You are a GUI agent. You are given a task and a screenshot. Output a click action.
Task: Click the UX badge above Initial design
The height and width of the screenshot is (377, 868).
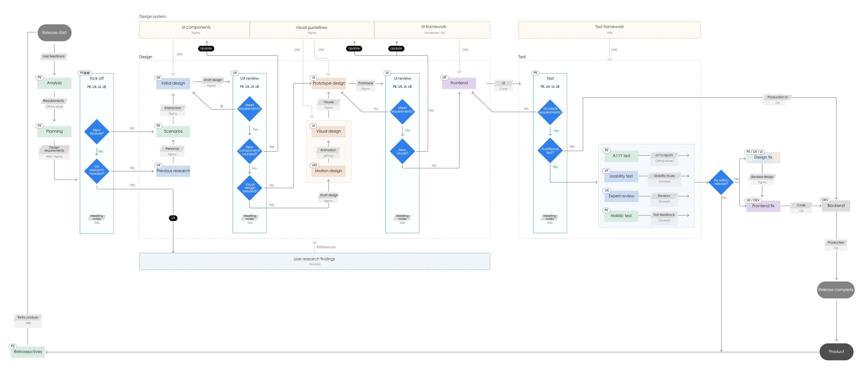point(158,77)
